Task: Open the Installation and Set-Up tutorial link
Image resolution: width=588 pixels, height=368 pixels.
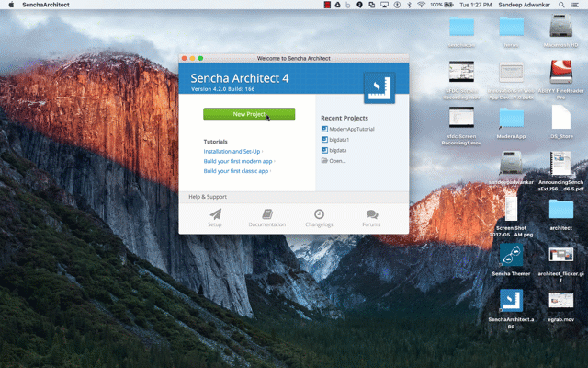Action: click(232, 151)
